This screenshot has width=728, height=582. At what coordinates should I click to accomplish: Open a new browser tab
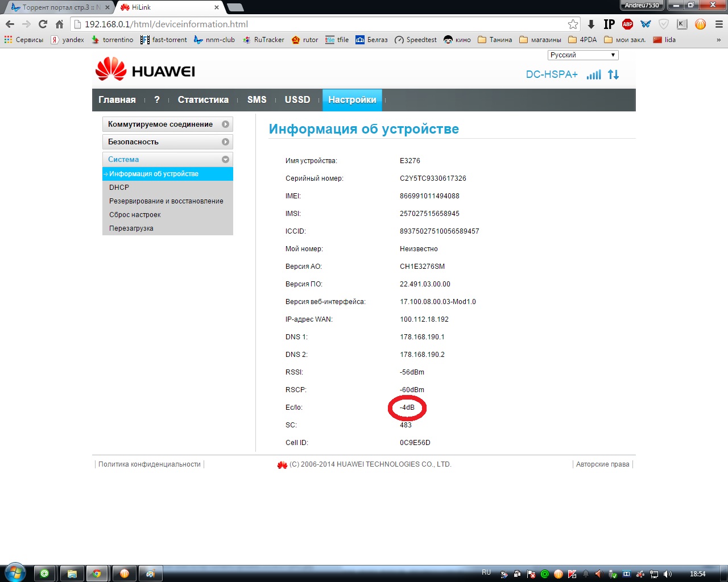[235, 7]
